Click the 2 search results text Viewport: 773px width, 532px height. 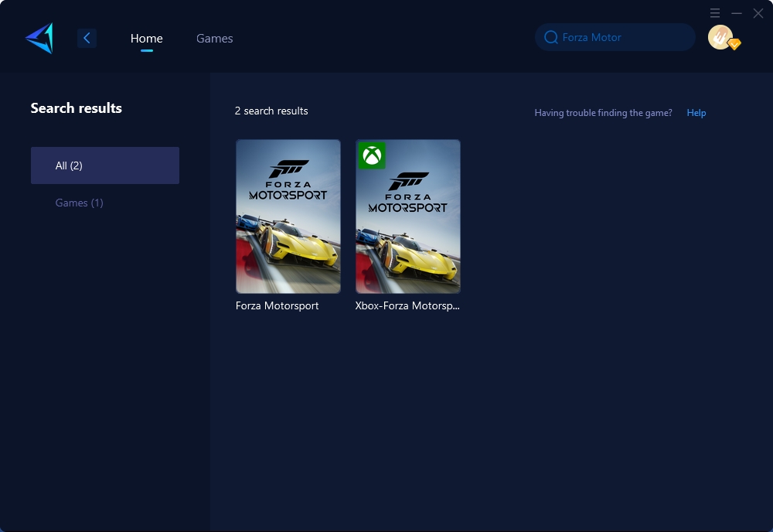tap(271, 111)
